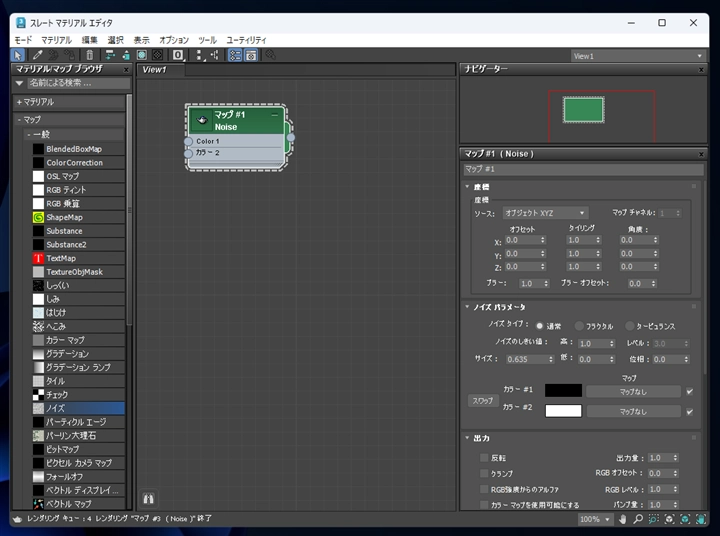This screenshot has width=720, height=536.
Task: Collapse the - マップ group
Action: pos(69,119)
